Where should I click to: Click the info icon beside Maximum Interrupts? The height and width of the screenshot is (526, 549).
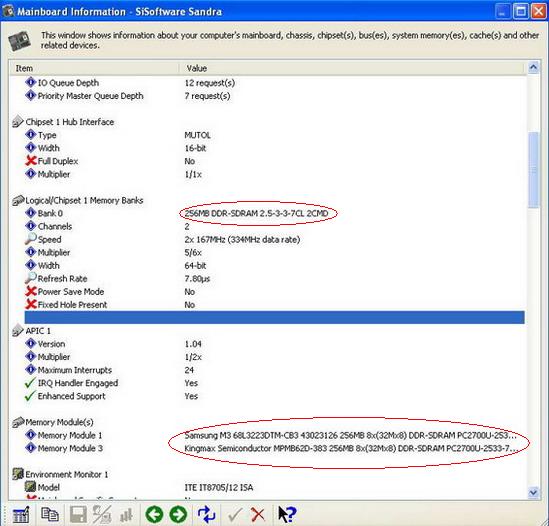click(x=31, y=370)
